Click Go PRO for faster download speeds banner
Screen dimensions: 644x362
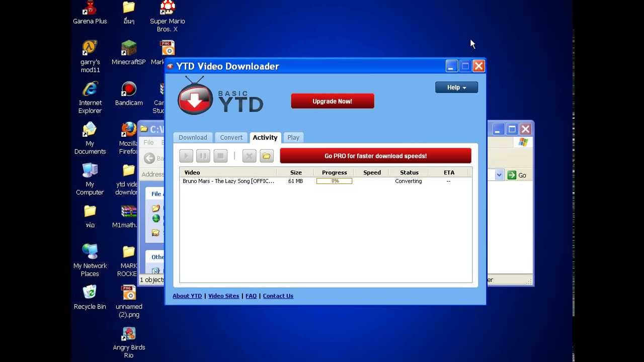pos(376,156)
